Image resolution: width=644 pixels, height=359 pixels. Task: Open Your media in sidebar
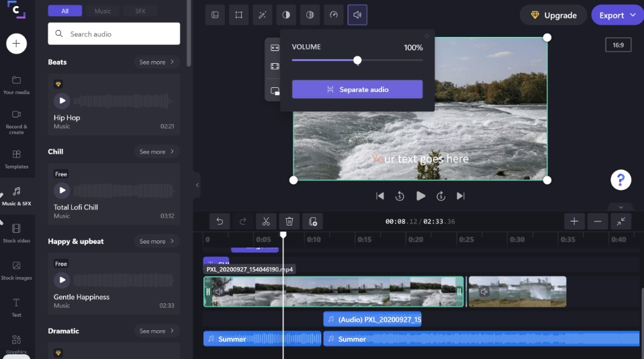[16, 85]
